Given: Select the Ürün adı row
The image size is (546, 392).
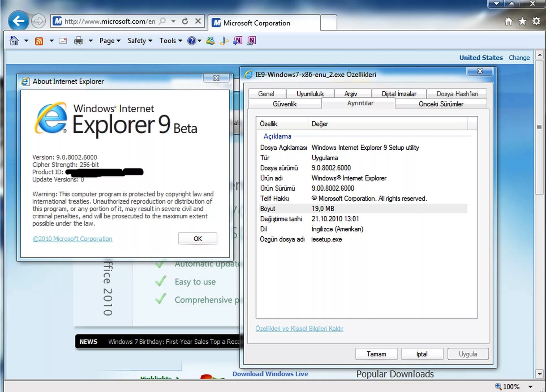Looking at the screenshot, I should 363,178.
